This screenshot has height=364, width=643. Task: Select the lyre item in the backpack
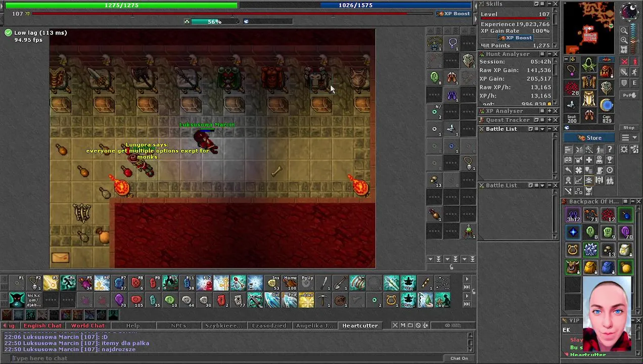pyautogui.click(x=573, y=250)
